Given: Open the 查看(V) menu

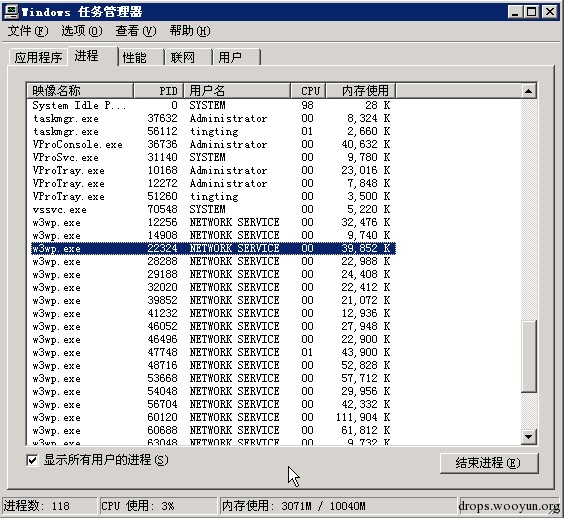Looking at the screenshot, I should click(x=136, y=31).
